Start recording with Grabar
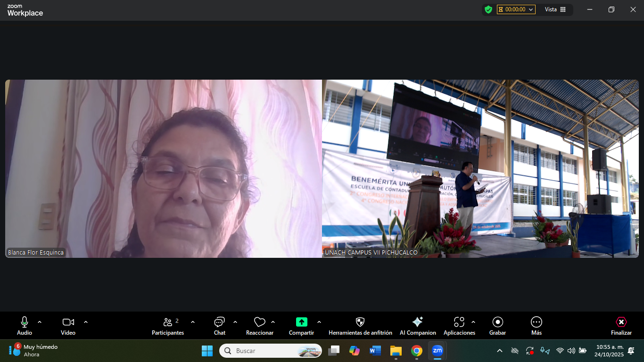 [x=497, y=322]
